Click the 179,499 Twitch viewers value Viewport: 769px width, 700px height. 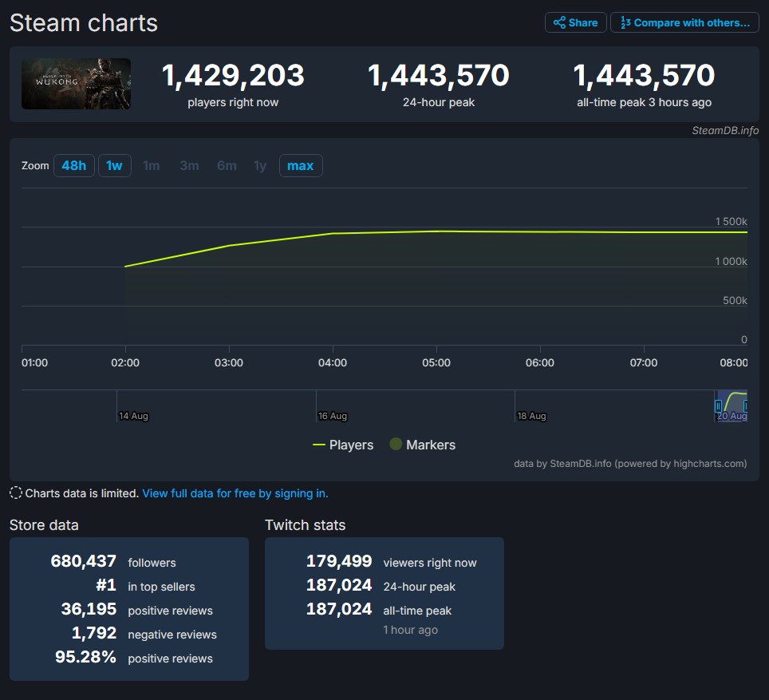[339, 561]
